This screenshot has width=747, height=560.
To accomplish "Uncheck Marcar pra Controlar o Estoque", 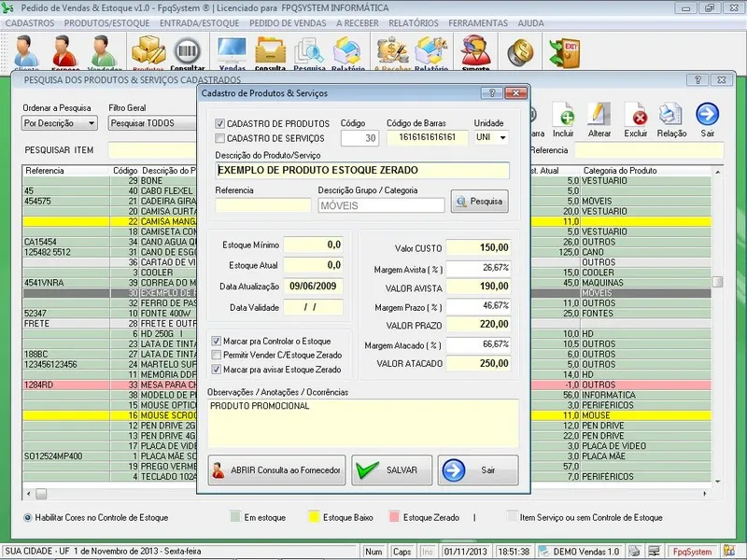I will (x=217, y=341).
